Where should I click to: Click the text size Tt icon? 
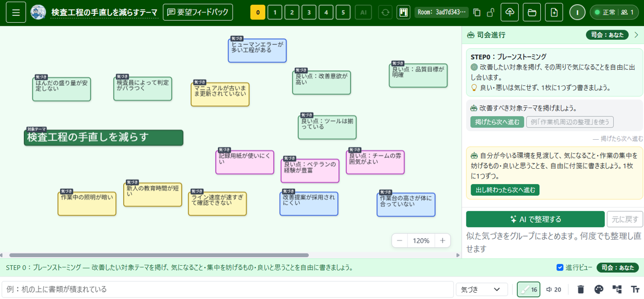(635, 289)
